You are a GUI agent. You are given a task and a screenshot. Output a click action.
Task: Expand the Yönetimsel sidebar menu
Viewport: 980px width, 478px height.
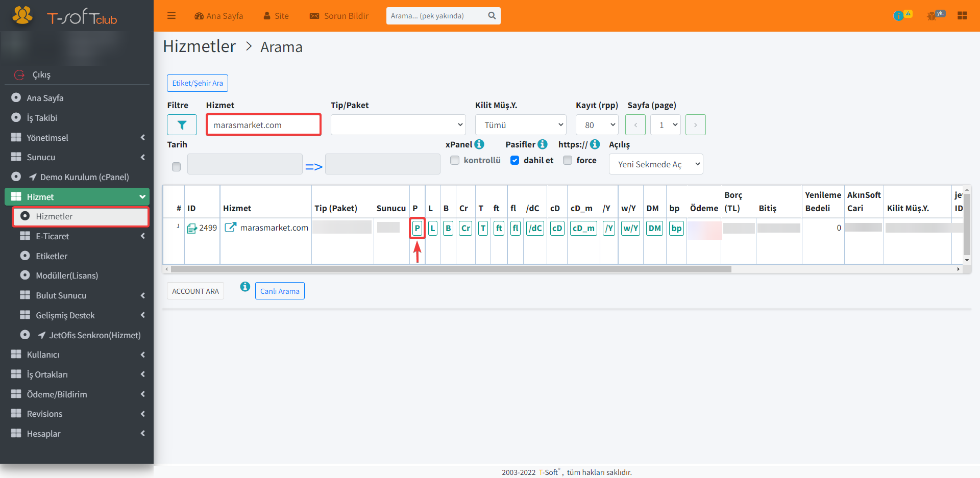point(77,138)
